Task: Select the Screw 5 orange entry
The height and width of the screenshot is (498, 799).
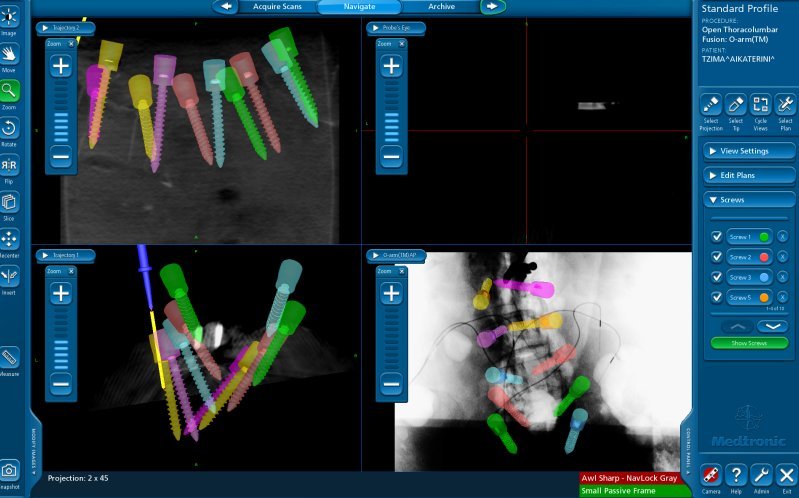Action: click(x=749, y=297)
